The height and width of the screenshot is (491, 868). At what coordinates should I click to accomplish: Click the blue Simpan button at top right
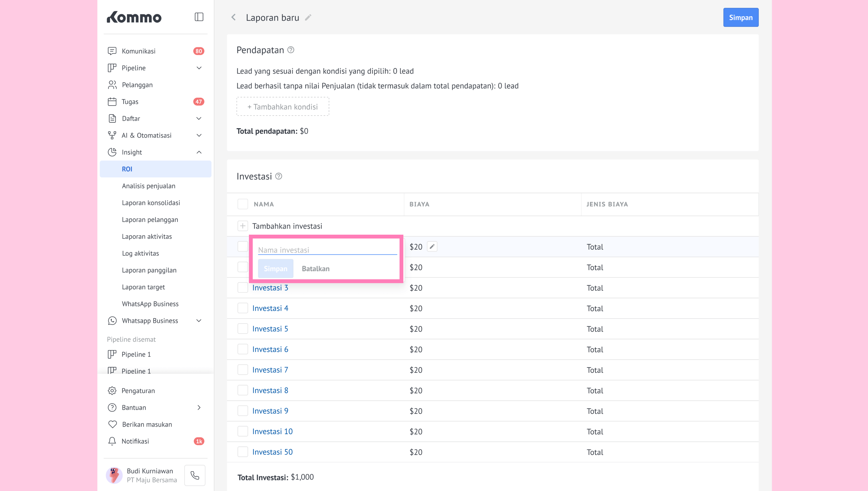point(740,18)
